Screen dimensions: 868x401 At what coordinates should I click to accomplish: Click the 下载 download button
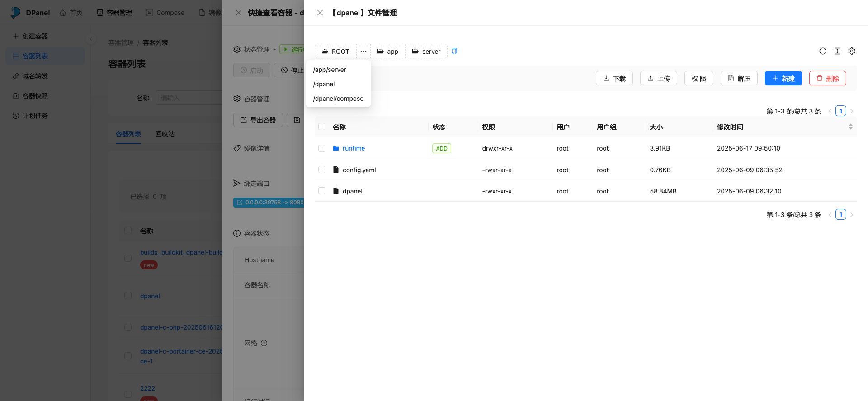point(614,78)
